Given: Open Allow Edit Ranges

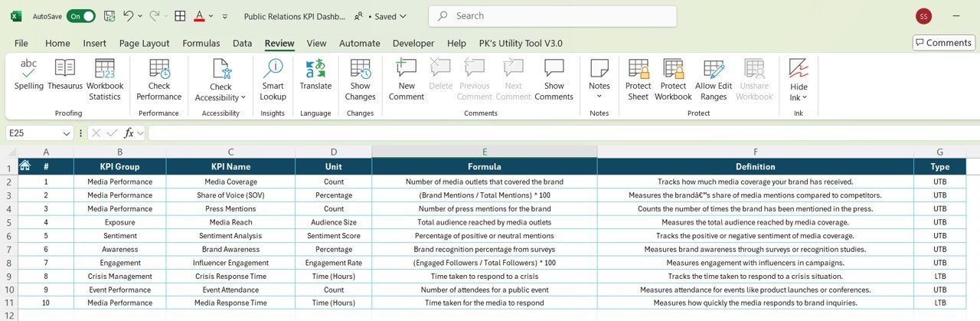Looking at the screenshot, I should [x=713, y=80].
